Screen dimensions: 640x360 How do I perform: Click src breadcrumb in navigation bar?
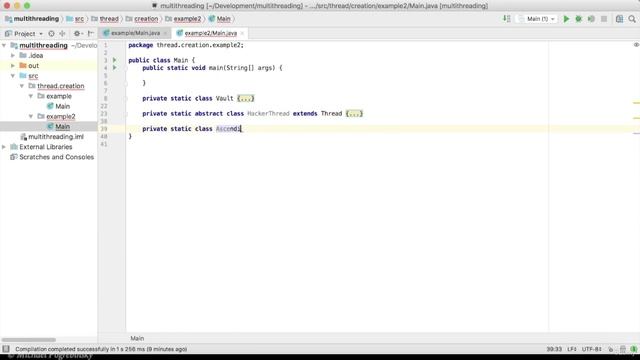[x=75, y=19]
